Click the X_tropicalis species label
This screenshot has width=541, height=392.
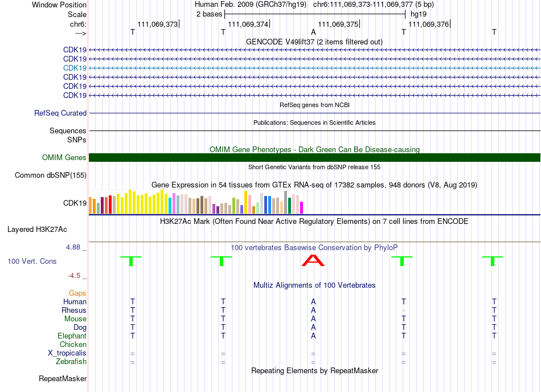67,353
